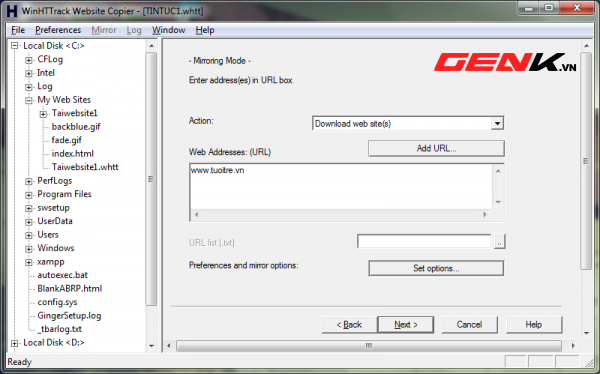Expand the UserData folder
The image size is (600, 374).
(29, 222)
